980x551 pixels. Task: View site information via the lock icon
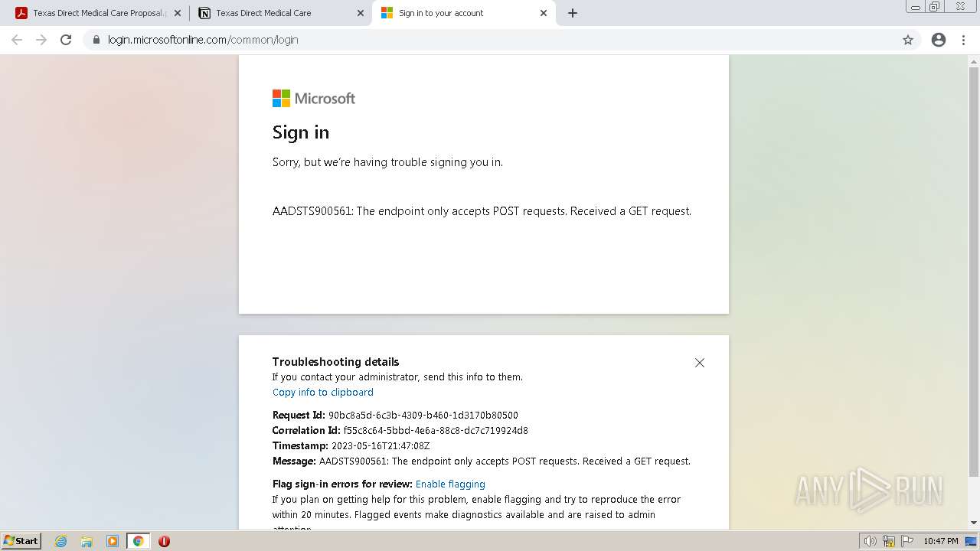click(x=96, y=40)
